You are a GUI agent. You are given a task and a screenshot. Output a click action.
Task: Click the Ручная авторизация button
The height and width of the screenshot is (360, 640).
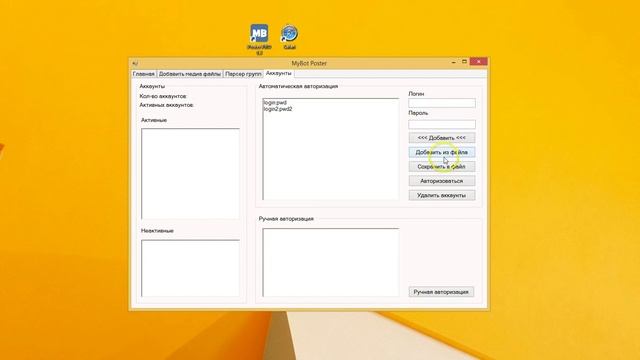441,292
